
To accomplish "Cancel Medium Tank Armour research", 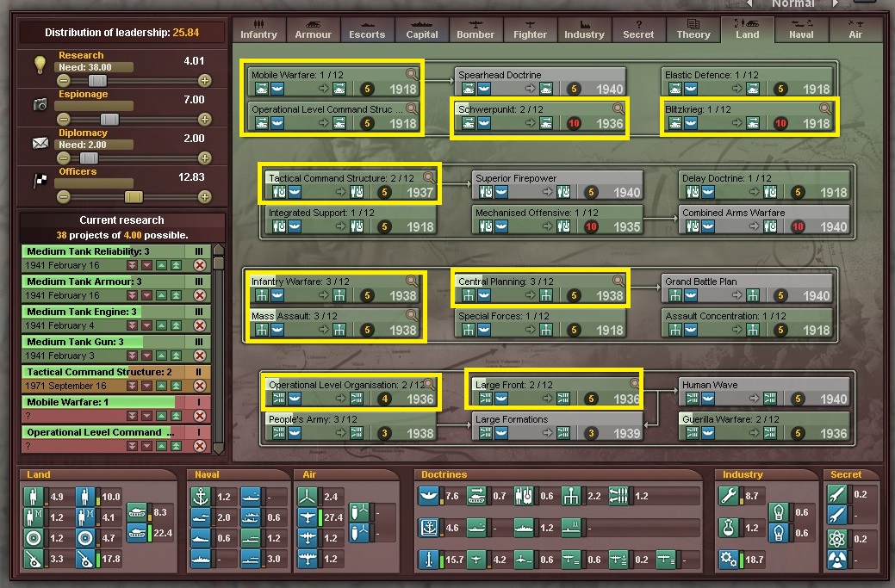I will [199, 295].
